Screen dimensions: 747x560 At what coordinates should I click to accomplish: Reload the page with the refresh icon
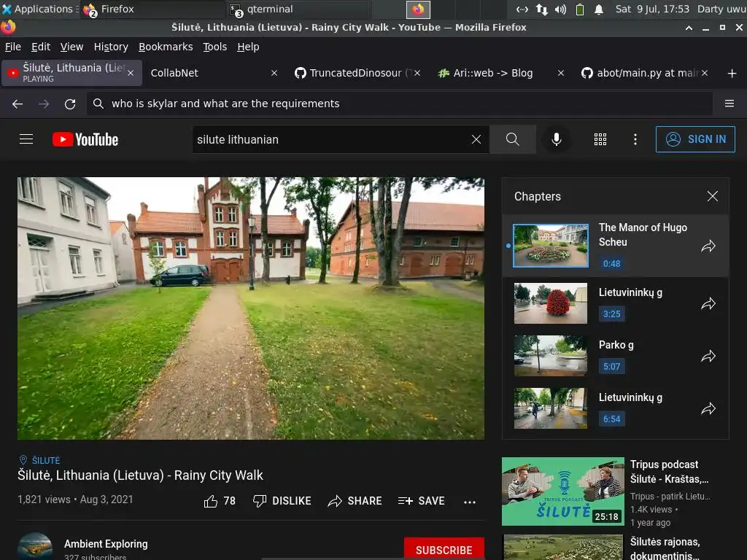point(70,104)
